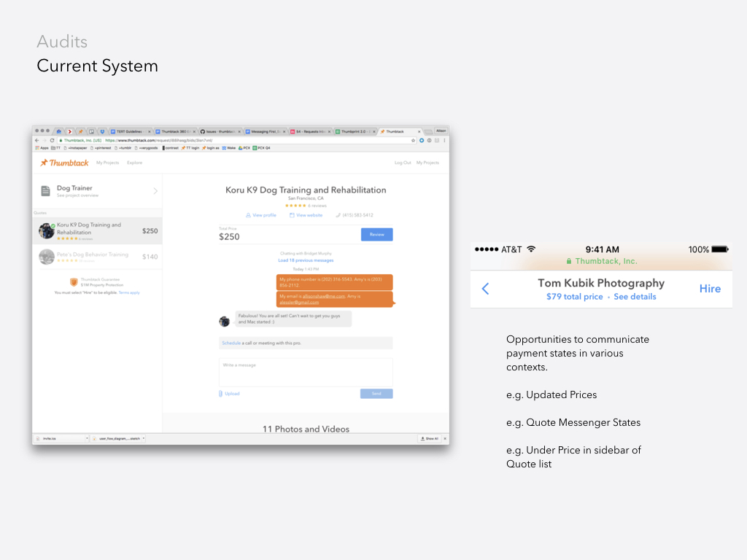Open My Projects beside the Thumbtack logo
Viewport: 747px width, 560px height.
tap(108, 163)
